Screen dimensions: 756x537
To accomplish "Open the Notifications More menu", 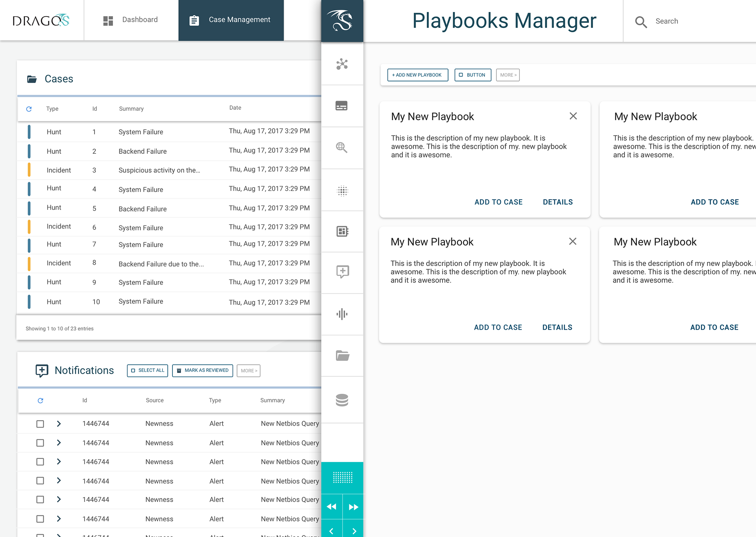I will tap(248, 371).
